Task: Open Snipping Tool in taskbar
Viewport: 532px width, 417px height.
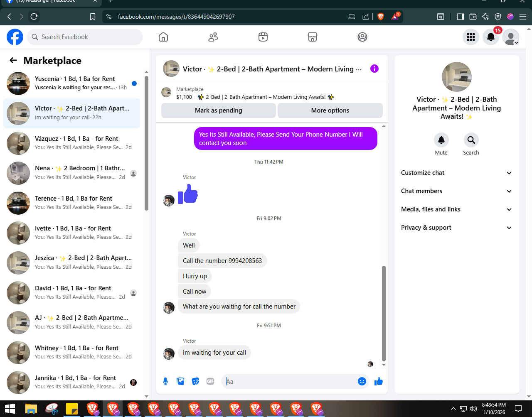Action: click(52, 409)
